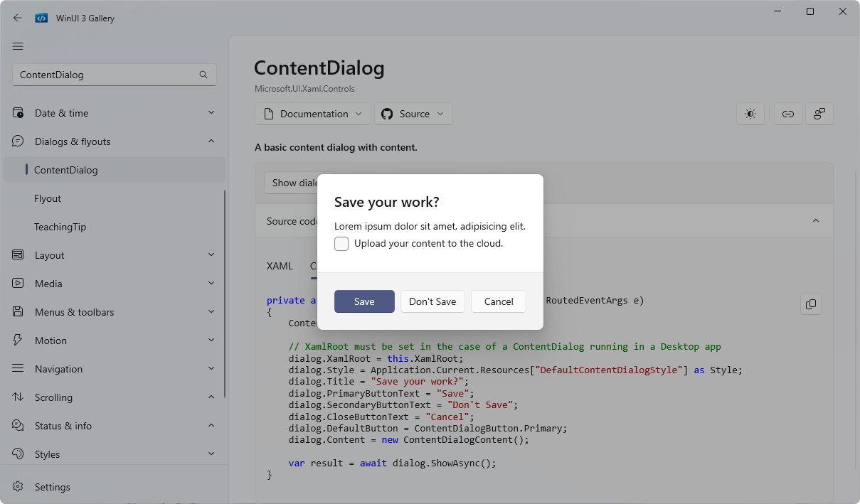Switch to the XAML tab
The image size is (860, 504).
280,266
